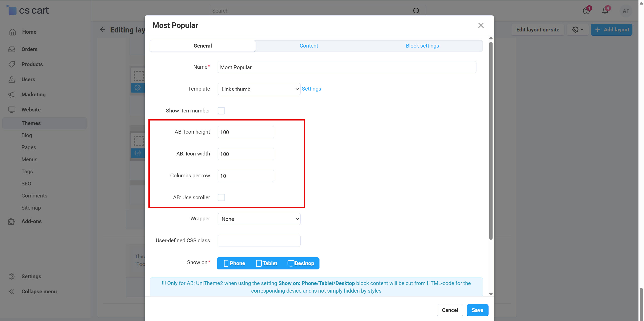Click the Collapse menu double-arrow icon
This screenshot has width=644, height=321.
12,292
